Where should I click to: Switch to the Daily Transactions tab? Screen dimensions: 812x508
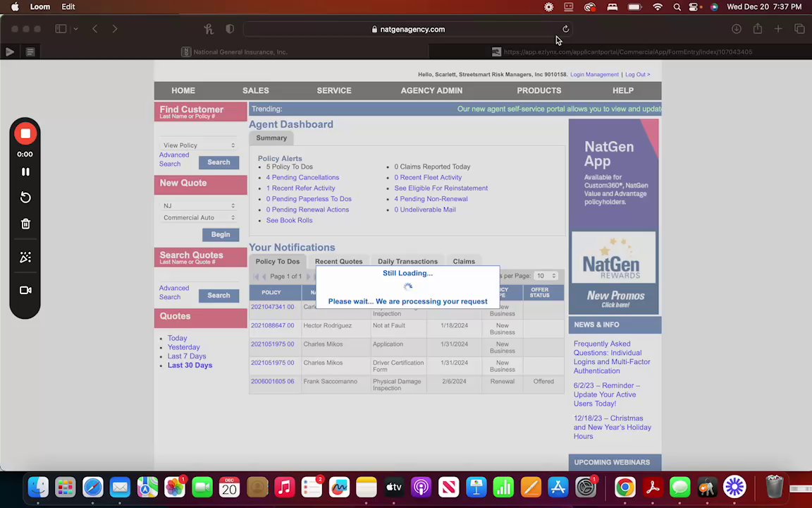[x=407, y=261]
